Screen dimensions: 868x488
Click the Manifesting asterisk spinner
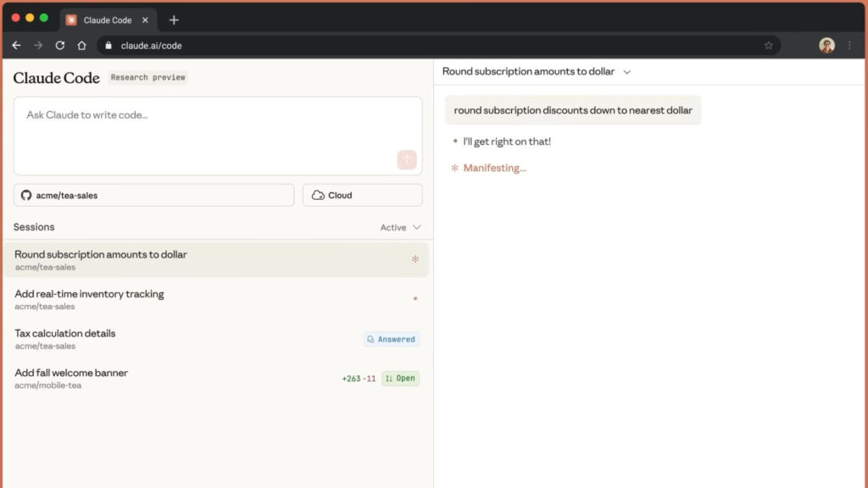point(454,168)
